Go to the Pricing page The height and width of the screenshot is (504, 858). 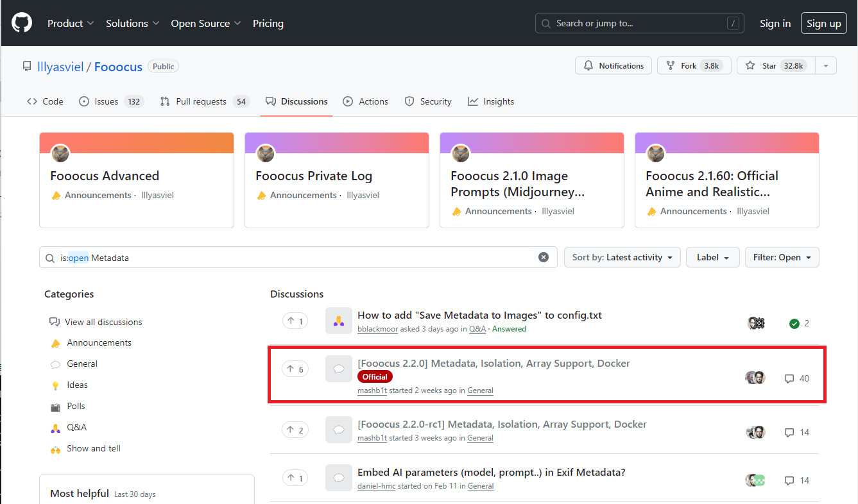[x=268, y=23]
